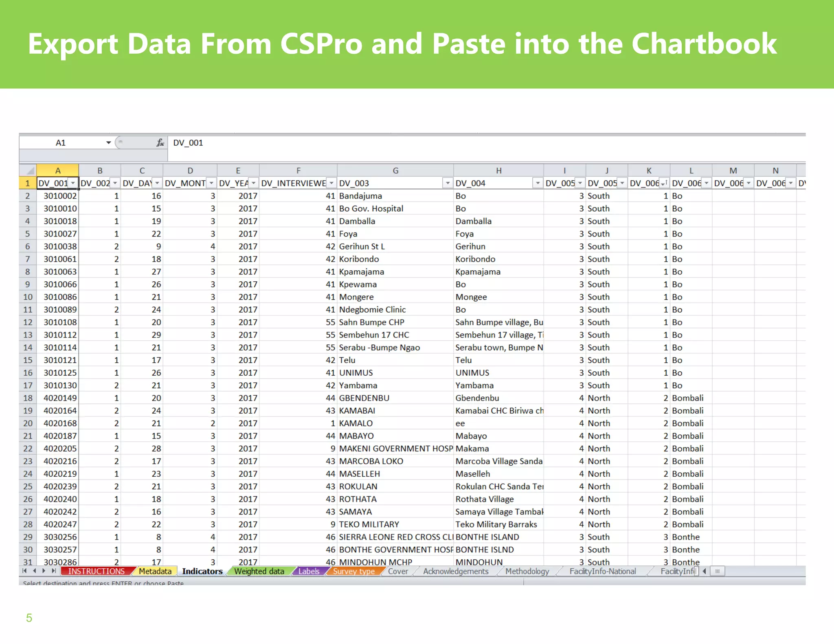Open the DV_004 filter dropdown
The width and height of the screenshot is (834, 644).
pos(538,183)
